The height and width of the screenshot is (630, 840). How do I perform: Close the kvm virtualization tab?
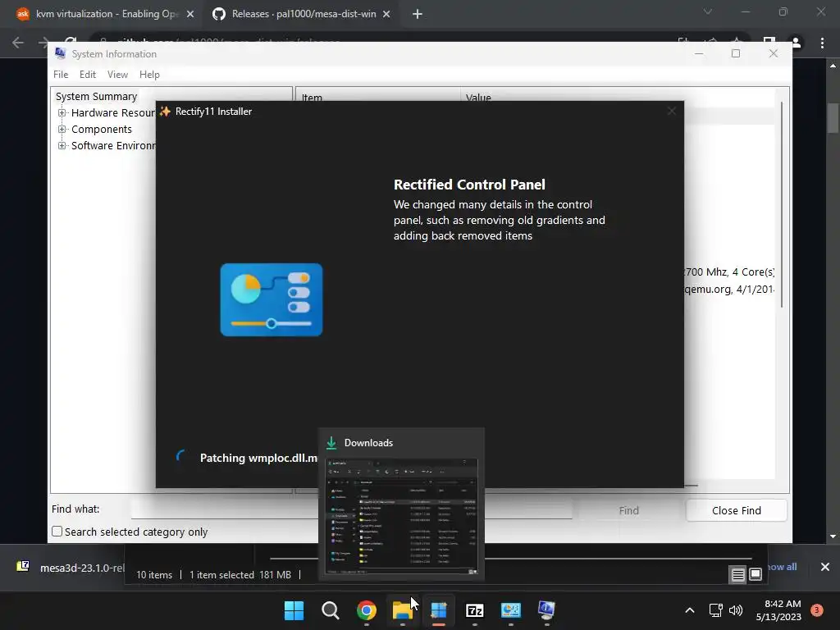click(190, 14)
